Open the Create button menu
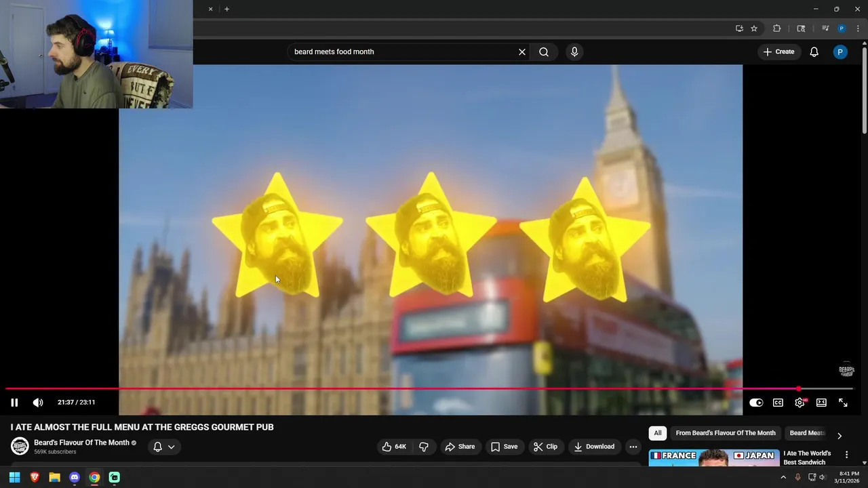 [778, 52]
